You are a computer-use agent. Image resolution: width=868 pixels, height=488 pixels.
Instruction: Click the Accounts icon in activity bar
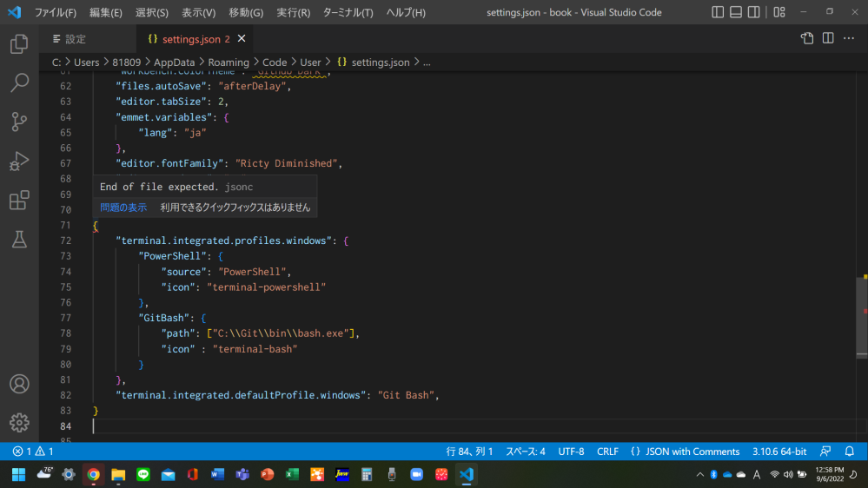click(x=19, y=384)
